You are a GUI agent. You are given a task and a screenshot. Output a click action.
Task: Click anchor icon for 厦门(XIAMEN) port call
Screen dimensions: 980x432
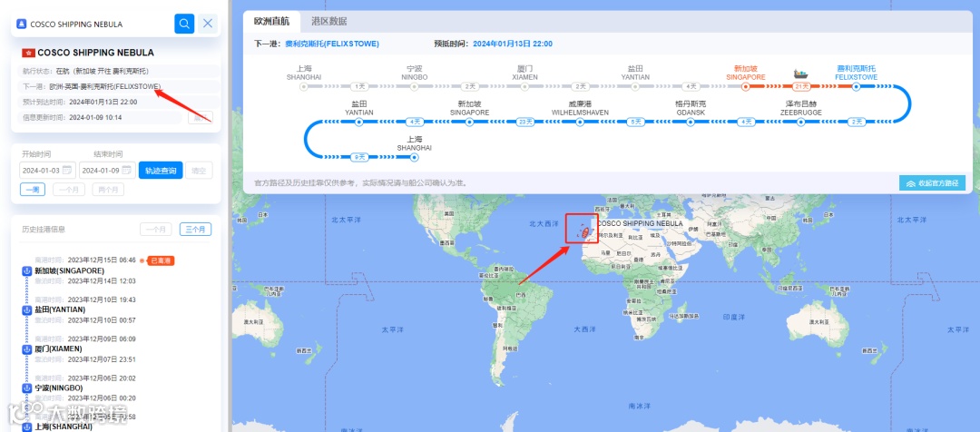click(27, 349)
